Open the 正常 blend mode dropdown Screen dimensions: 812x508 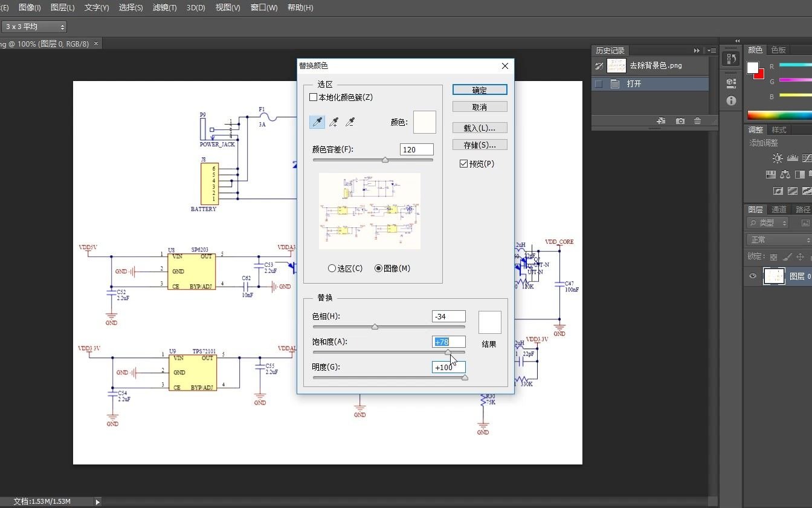pyautogui.click(x=779, y=239)
